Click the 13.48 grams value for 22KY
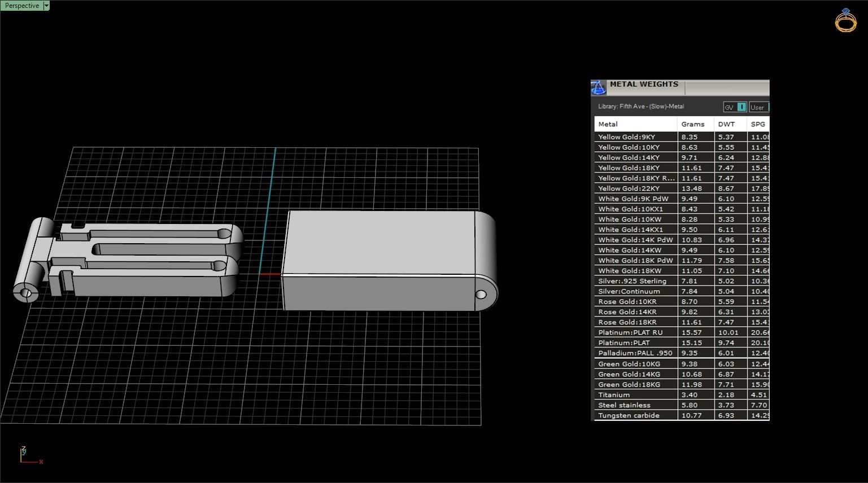 (x=691, y=188)
